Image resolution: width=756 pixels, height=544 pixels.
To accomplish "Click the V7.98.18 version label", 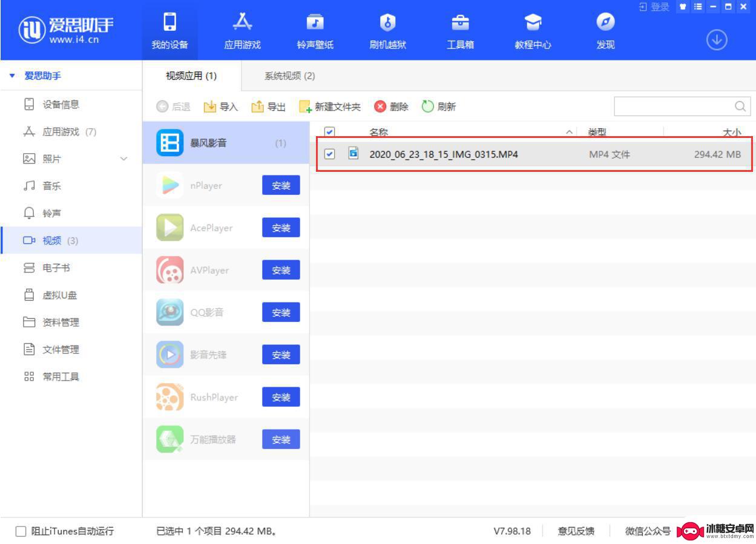I will point(512,531).
